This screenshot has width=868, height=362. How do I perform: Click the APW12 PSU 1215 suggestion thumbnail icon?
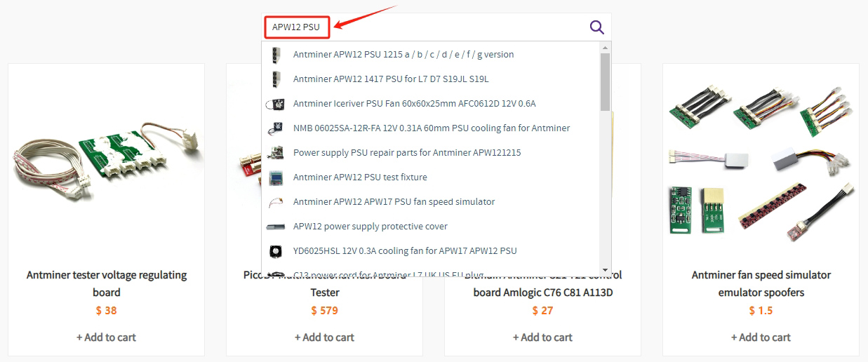[276, 55]
